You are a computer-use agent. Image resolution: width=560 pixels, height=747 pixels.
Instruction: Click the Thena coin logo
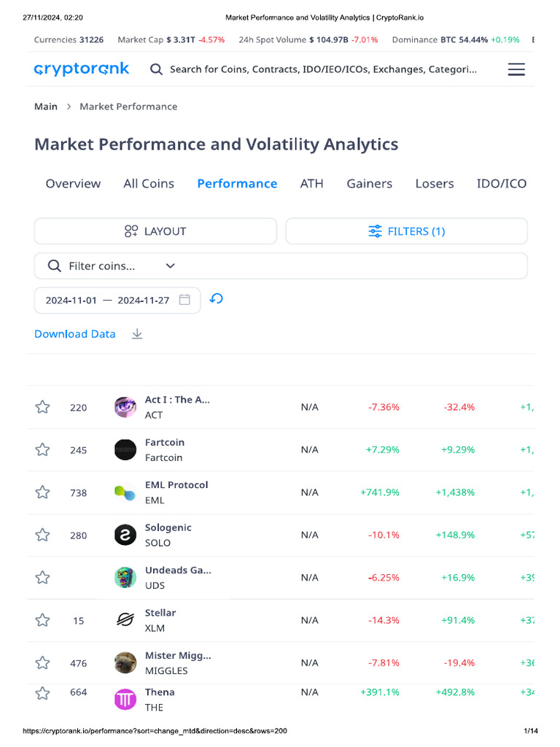(x=125, y=699)
